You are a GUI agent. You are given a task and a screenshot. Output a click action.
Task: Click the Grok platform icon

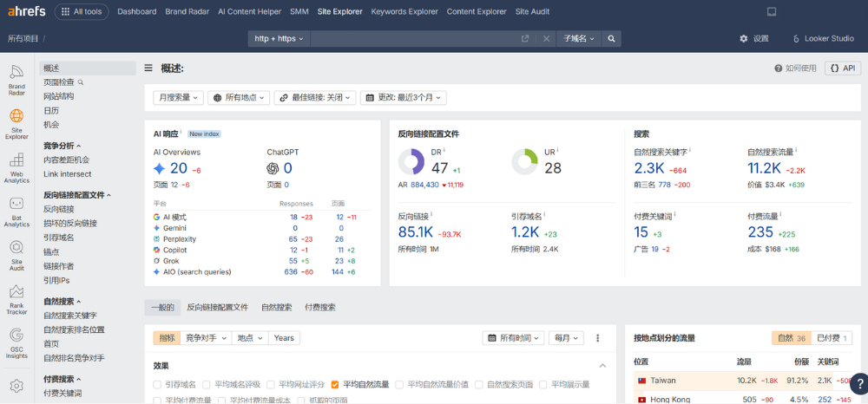(156, 261)
